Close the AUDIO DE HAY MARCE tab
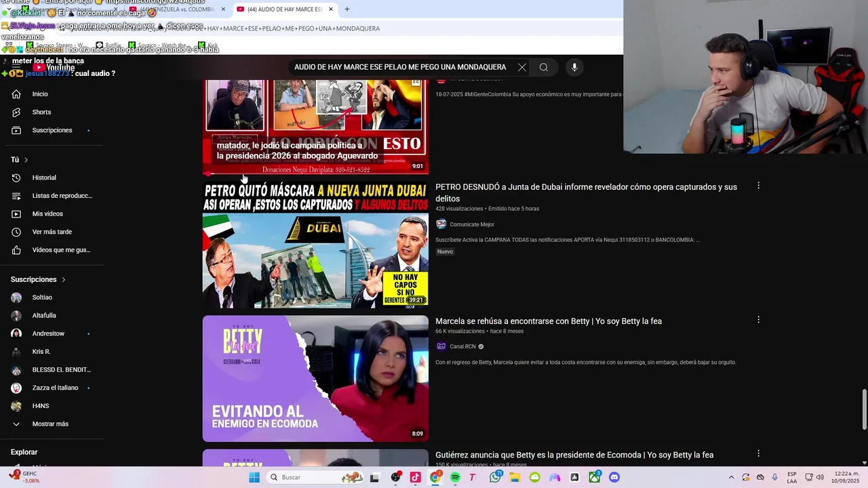 coord(330,9)
